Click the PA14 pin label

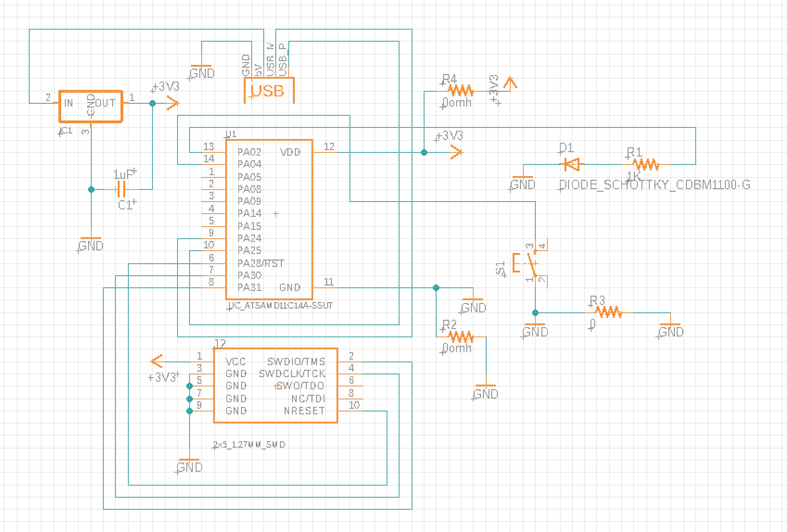(x=249, y=214)
